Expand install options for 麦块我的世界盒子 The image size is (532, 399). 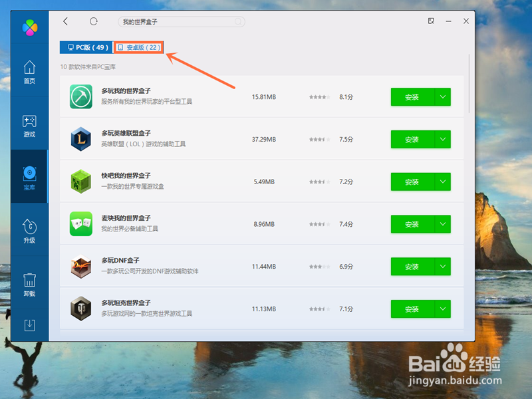click(x=443, y=224)
